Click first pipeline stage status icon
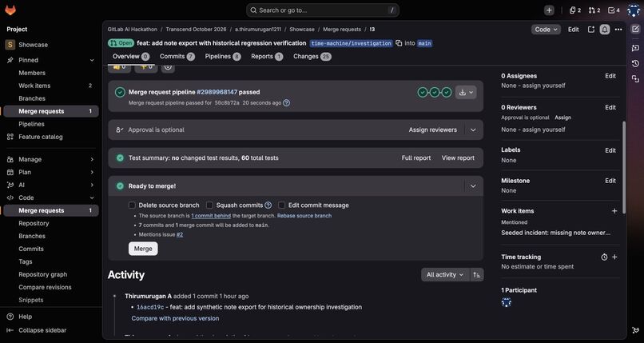Image resolution: width=644 pixels, height=343 pixels. (x=422, y=92)
